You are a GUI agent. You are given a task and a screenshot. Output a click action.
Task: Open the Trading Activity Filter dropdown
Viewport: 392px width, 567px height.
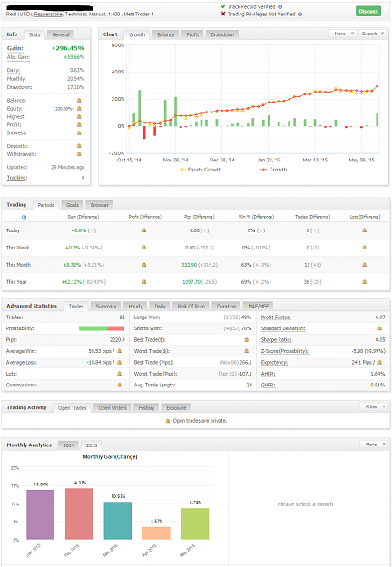pos(374,406)
